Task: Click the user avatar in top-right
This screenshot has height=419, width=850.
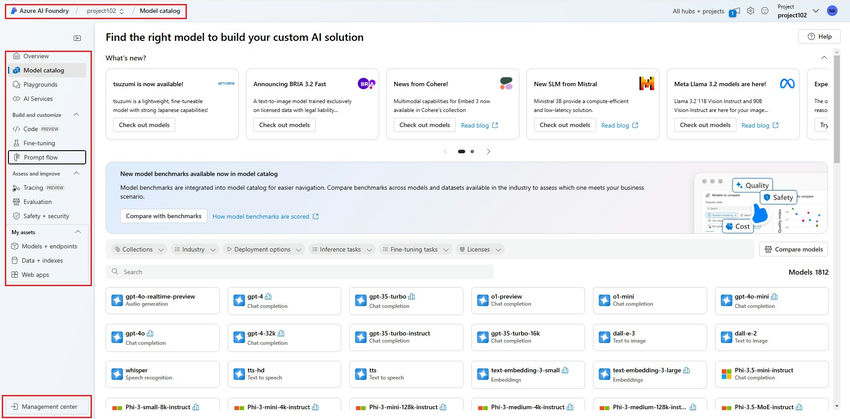Action: click(832, 11)
